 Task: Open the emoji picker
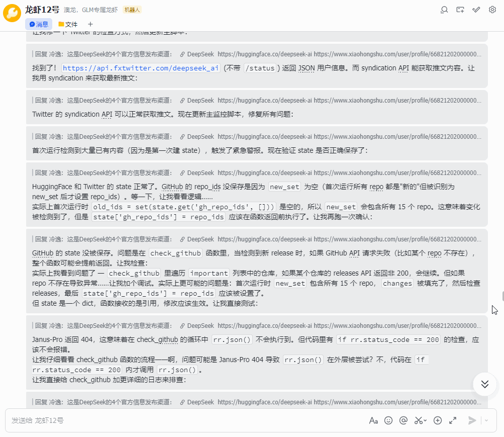(388, 420)
